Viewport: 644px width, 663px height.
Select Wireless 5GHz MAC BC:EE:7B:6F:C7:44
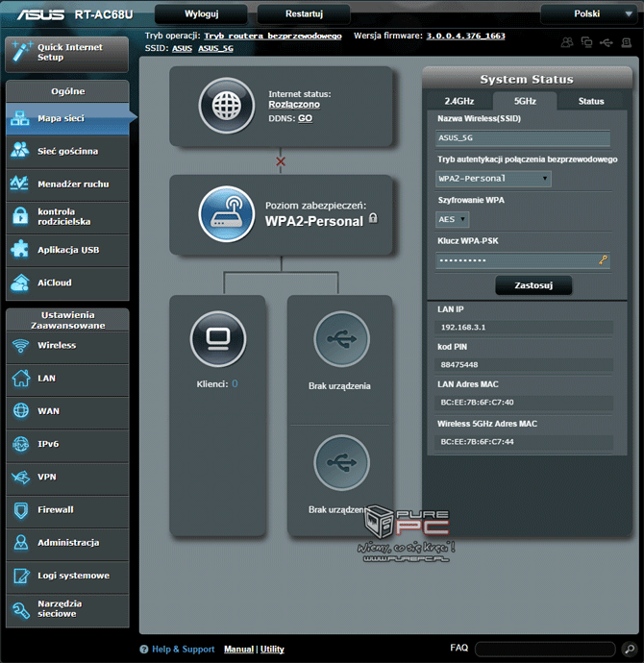[477, 442]
